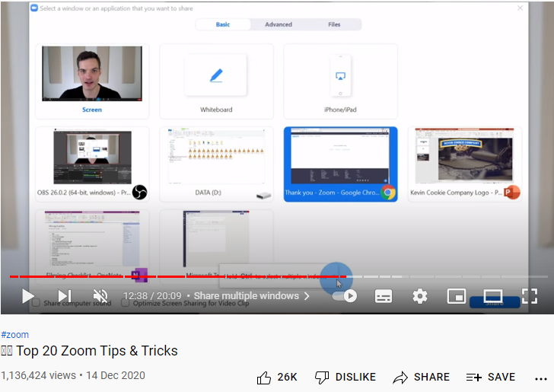Click the drive icon on DATA (D:)
554x392 pixels.
tap(263, 196)
